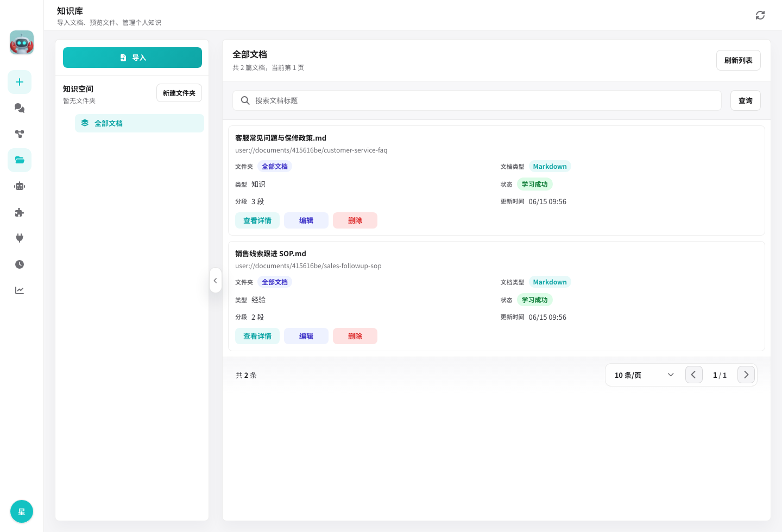Edit the 销售线索跟进 SOP.md document
This screenshot has width=782, height=532.
point(306,336)
